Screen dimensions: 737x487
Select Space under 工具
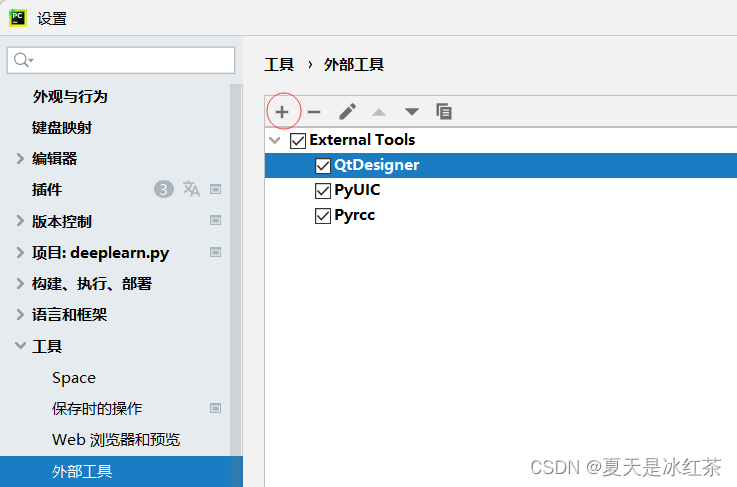[74, 377]
